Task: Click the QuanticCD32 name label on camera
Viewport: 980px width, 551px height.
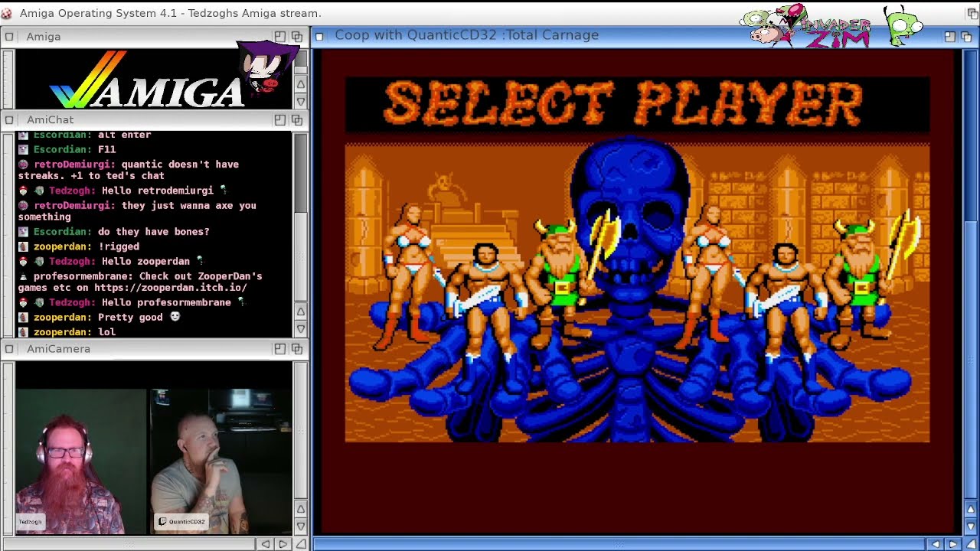Action: [181, 522]
